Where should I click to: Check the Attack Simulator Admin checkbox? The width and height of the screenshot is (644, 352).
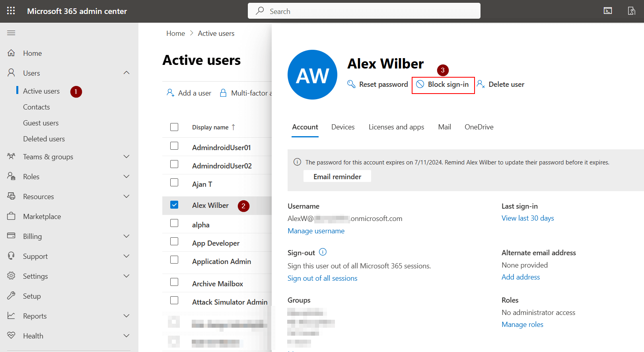pos(174,300)
